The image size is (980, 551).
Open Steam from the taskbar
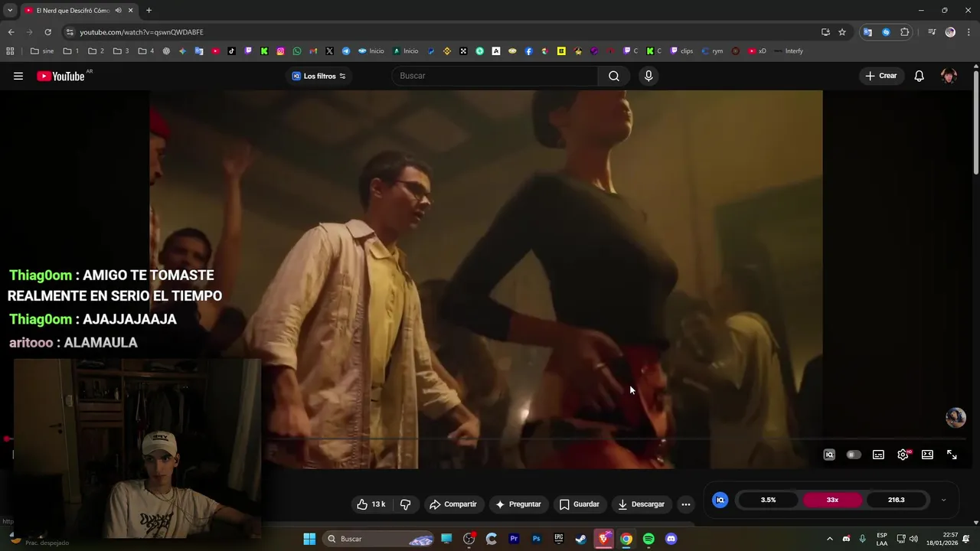click(x=581, y=539)
